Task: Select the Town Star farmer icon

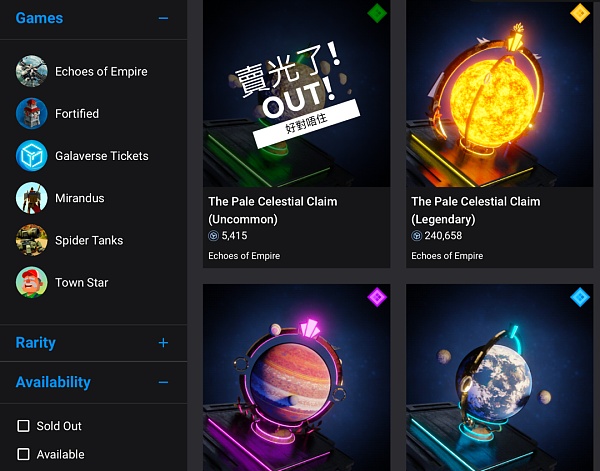Action: tap(32, 282)
